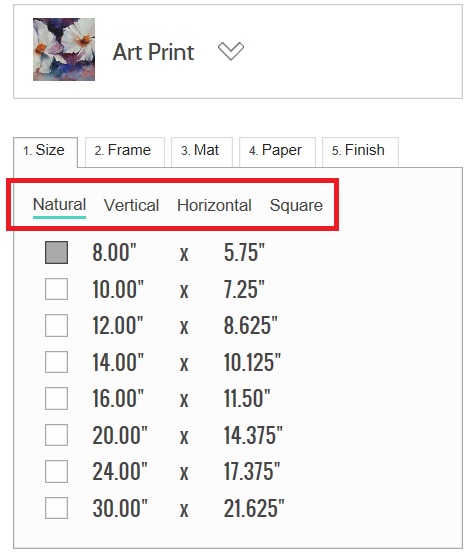The height and width of the screenshot is (559, 475).
Task: Select the 12.00" x 8.625" checkbox
Action: click(56, 325)
